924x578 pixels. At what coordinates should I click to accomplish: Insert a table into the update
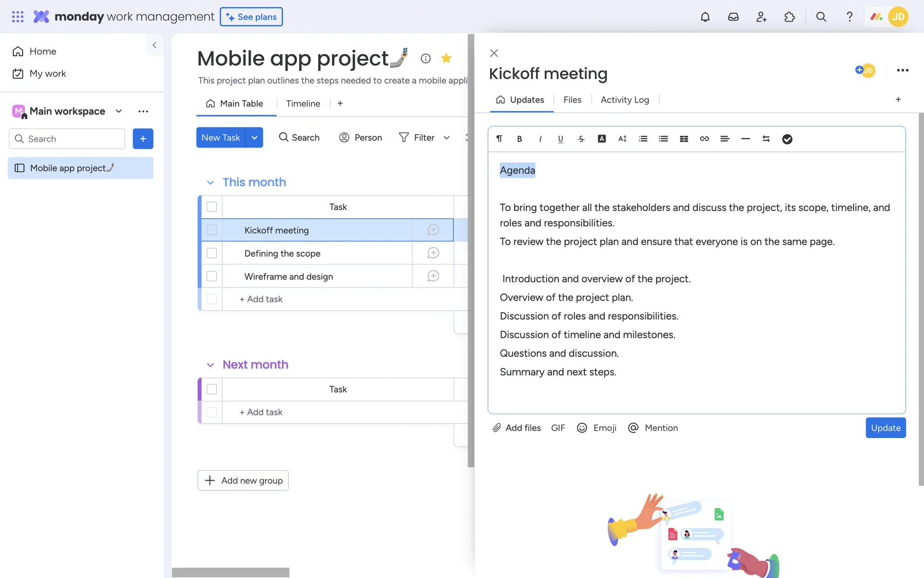(x=684, y=139)
